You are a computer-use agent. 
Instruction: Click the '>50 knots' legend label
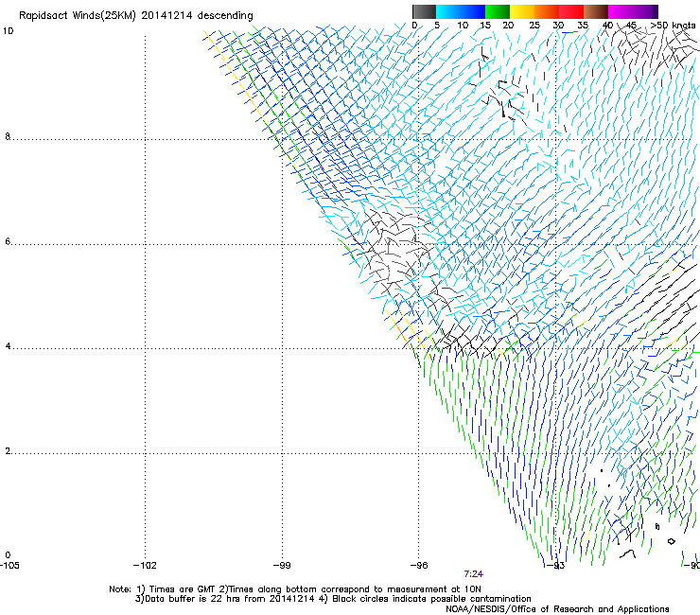click(673, 26)
